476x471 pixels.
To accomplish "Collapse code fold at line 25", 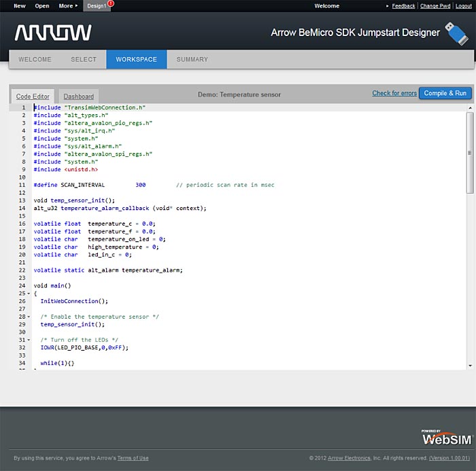I will click(29, 294).
